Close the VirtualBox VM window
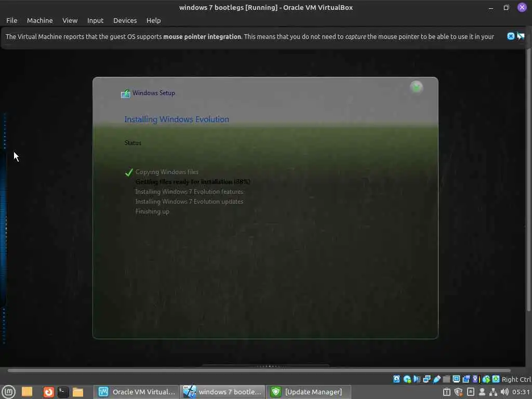The image size is (532, 399). (x=522, y=7)
